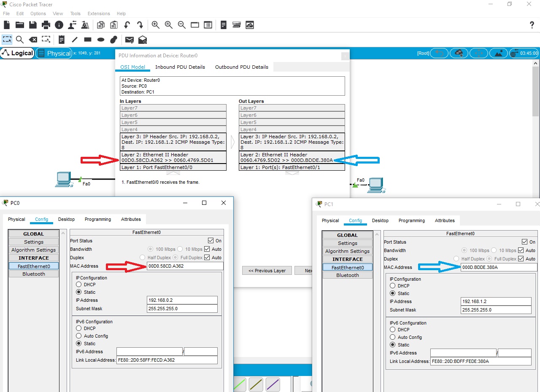Click PC1's IPv6 Address input field

point(463,353)
